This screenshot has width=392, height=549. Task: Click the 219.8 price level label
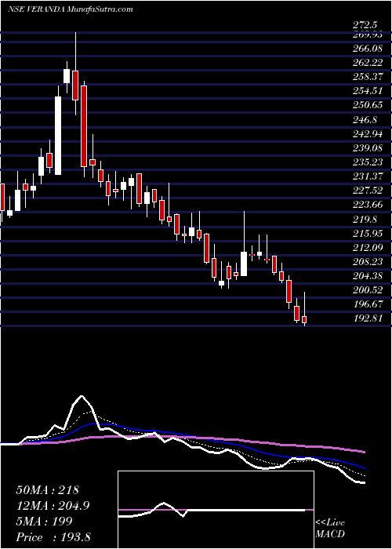pyautogui.click(x=365, y=220)
